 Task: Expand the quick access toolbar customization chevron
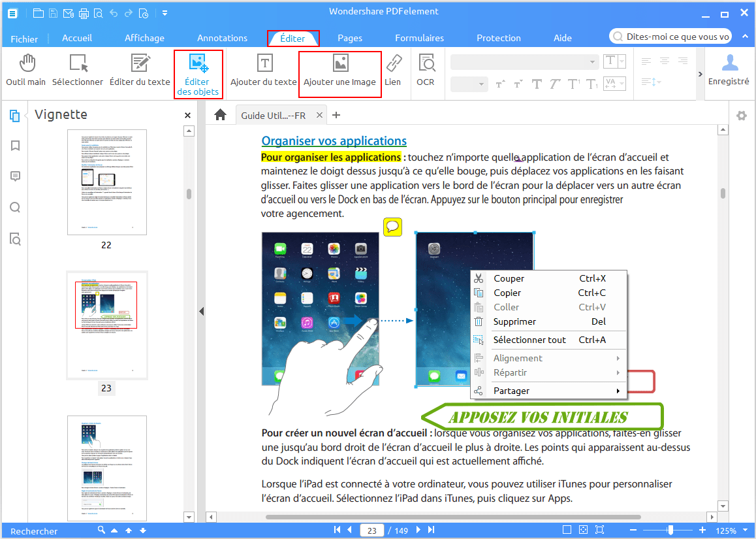[165, 12]
